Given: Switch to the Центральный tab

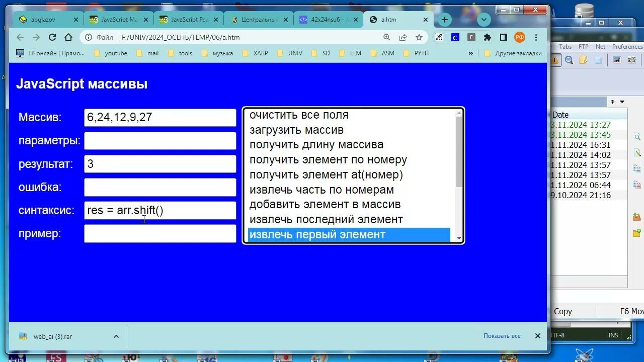Looking at the screenshot, I should [x=259, y=20].
